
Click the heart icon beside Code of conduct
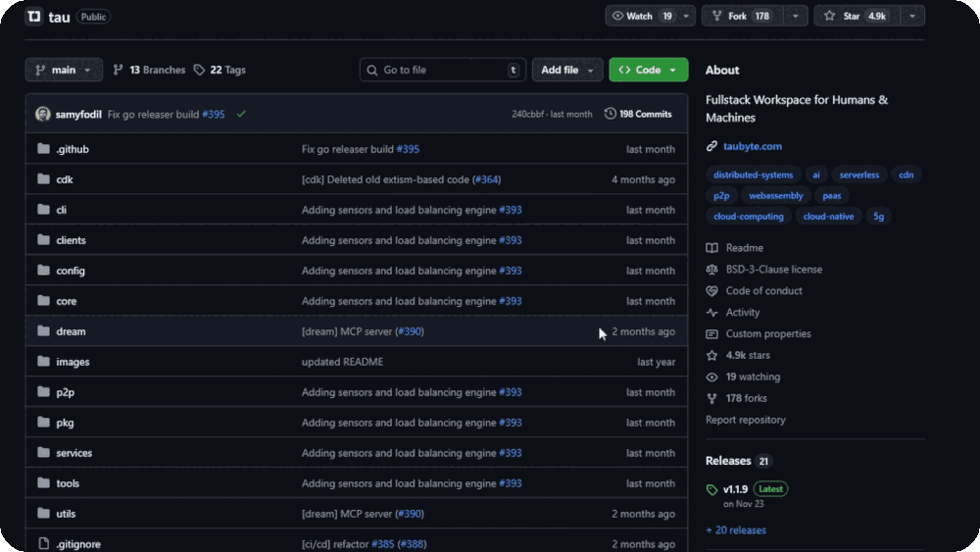(711, 290)
